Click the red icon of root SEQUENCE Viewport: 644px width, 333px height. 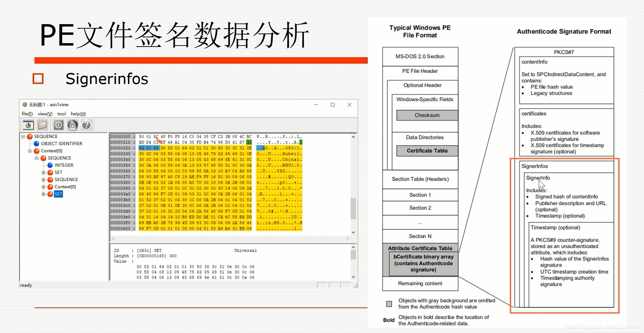30,136
